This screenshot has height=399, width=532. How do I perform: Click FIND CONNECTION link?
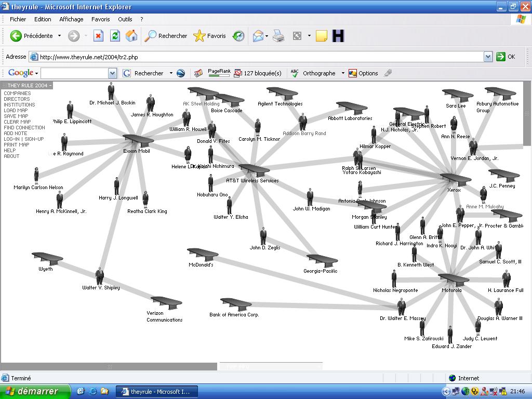24,128
